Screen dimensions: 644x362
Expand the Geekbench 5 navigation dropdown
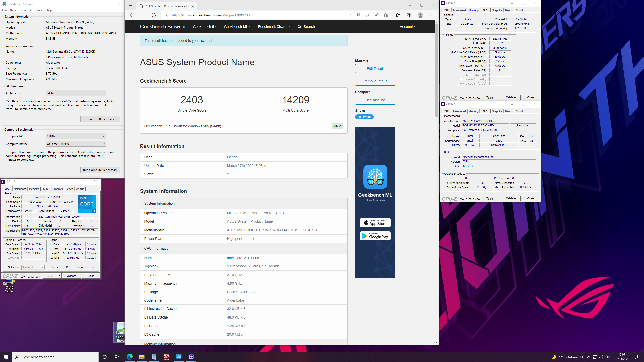205,27
